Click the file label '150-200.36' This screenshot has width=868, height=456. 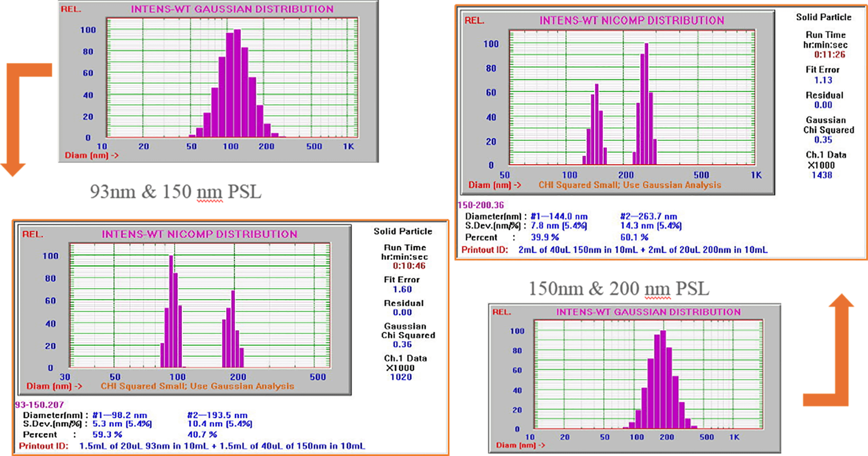[481, 205]
